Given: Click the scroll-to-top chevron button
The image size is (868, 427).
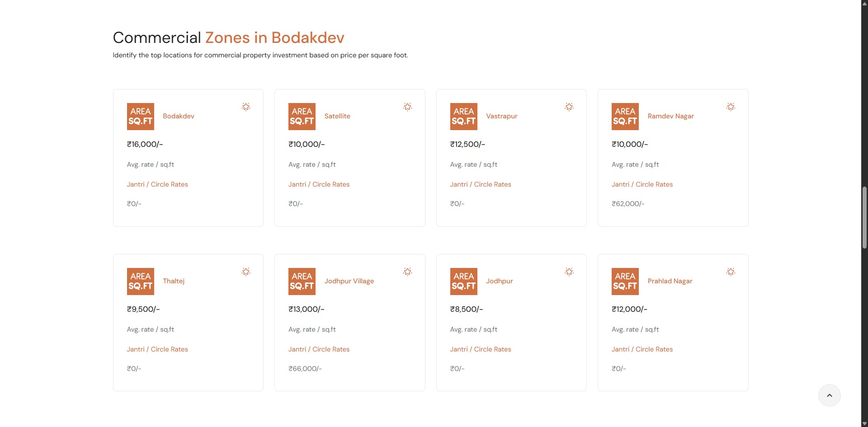Looking at the screenshot, I should [829, 395].
